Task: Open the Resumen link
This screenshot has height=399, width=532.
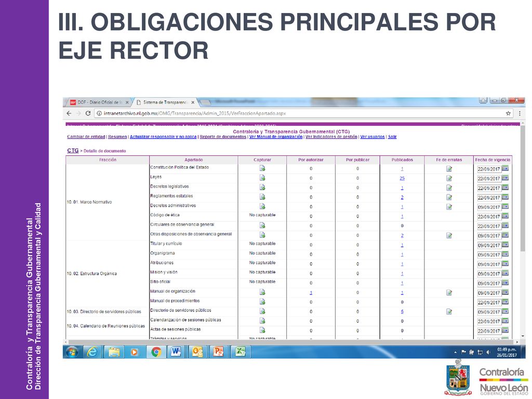Action: (x=117, y=137)
